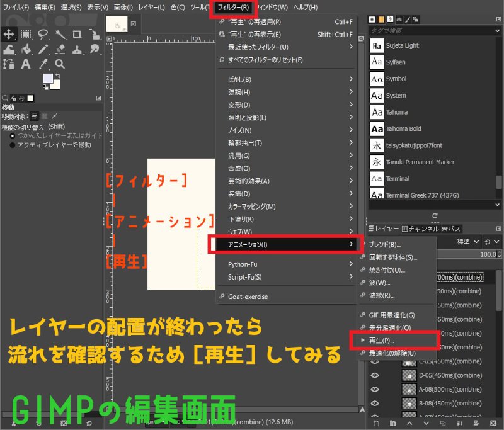Choose Goat-exercise filter entry

tap(286, 297)
